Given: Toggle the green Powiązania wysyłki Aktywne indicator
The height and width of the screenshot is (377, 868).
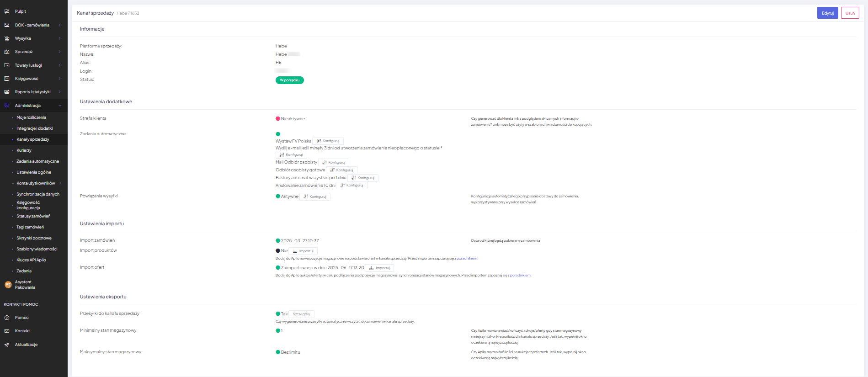Looking at the screenshot, I should coord(278,196).
